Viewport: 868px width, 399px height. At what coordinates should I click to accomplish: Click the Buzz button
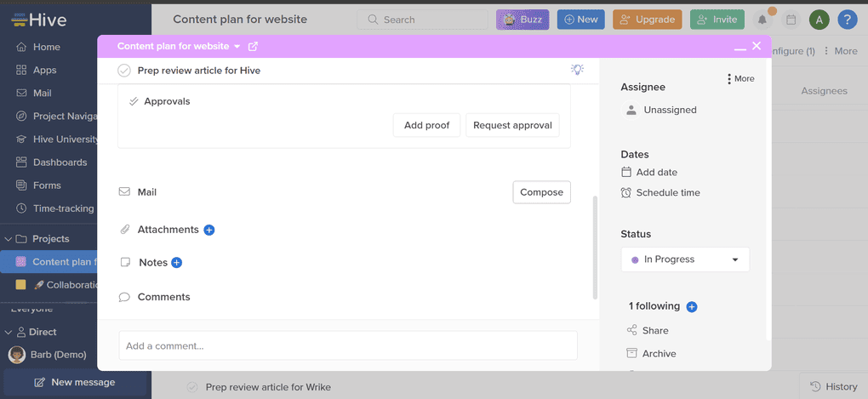coord(523,20)
